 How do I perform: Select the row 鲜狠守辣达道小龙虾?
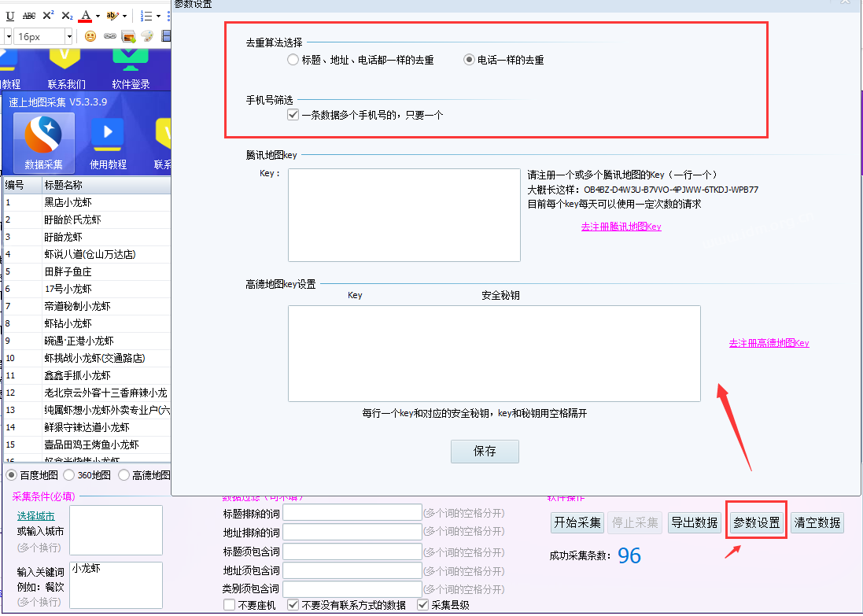click(87, 427)
